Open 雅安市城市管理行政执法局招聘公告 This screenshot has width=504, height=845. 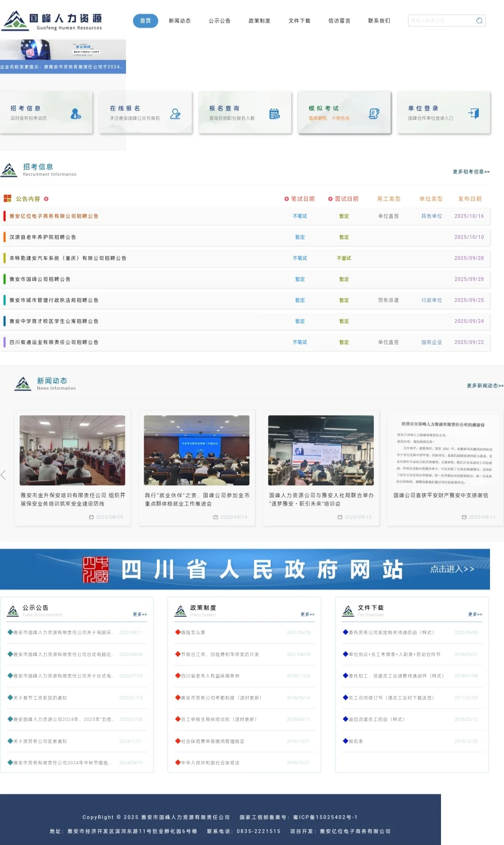coord(54,300)
